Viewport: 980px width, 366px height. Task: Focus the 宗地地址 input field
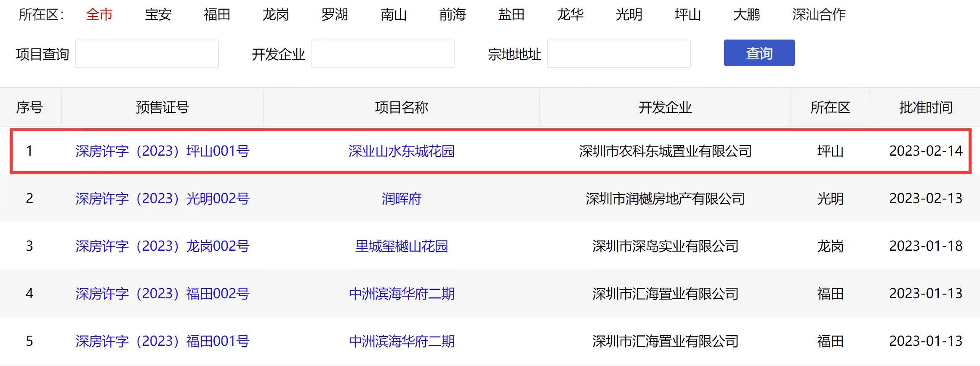(x=619, y=54)
